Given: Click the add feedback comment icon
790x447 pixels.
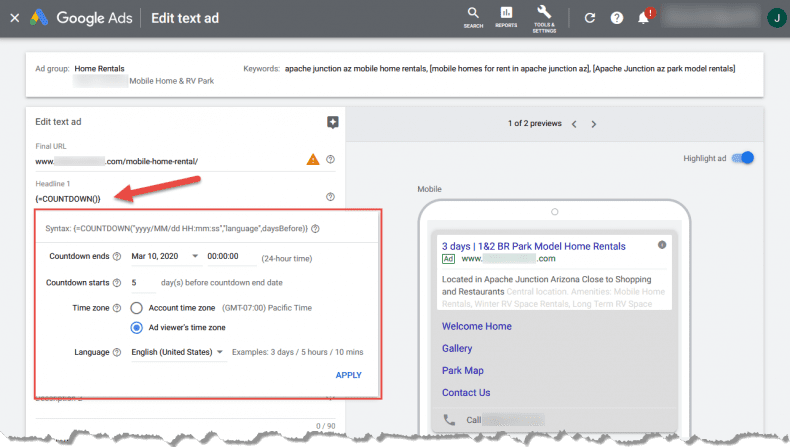Looking at the screenshot, I should pos(332,122).
